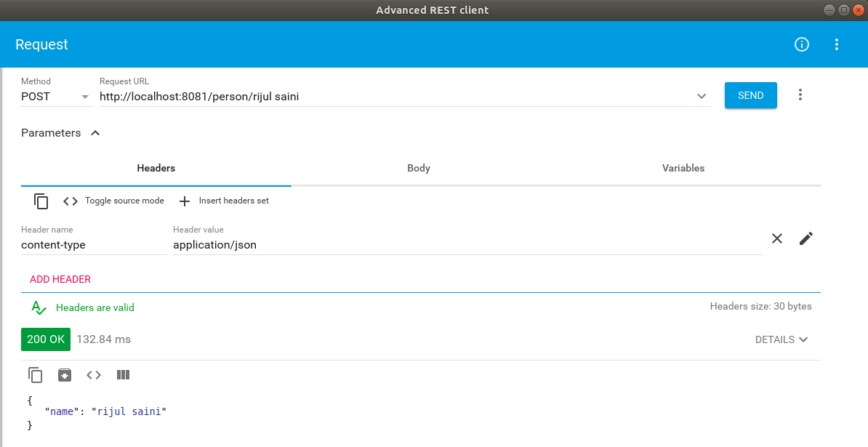Viewport: 868px width, 447px height.
Task: Copy headers to clipboard icon
Action: (x=41, y=201)
